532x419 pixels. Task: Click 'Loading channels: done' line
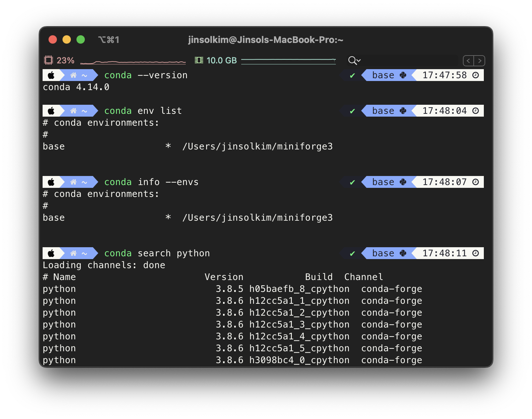pyautogui.click(x=104, y=265)
